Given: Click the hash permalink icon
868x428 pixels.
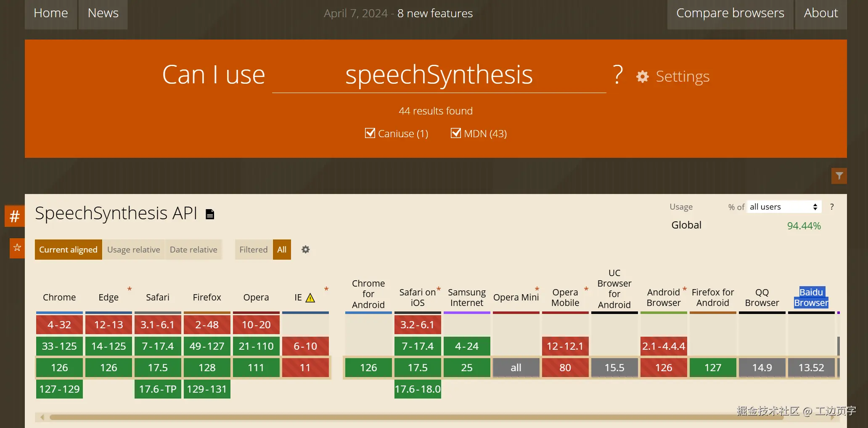Looking at the screenshot, I should [x=15, y=216].
